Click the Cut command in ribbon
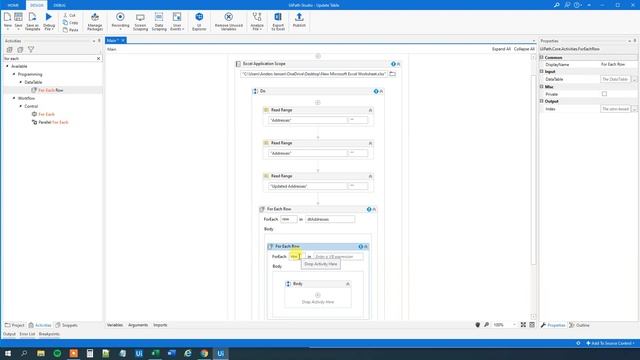The height and width of the screenshot is (360, 640). [70, 15]
